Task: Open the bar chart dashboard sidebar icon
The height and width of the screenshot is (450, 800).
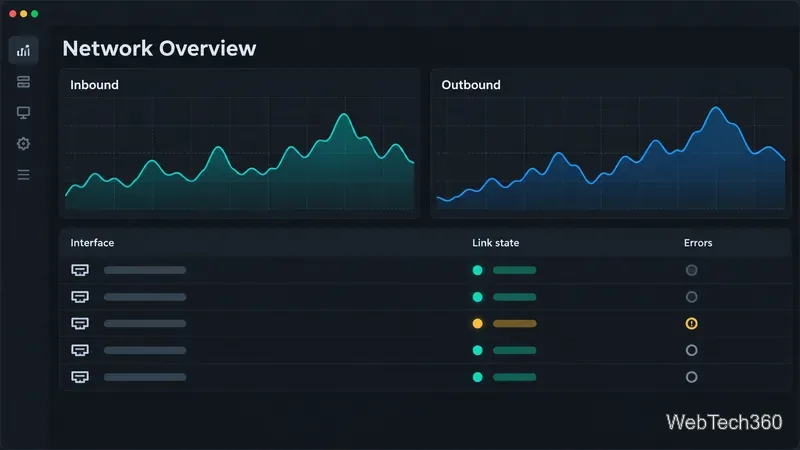Action: [x=23, y=51]
